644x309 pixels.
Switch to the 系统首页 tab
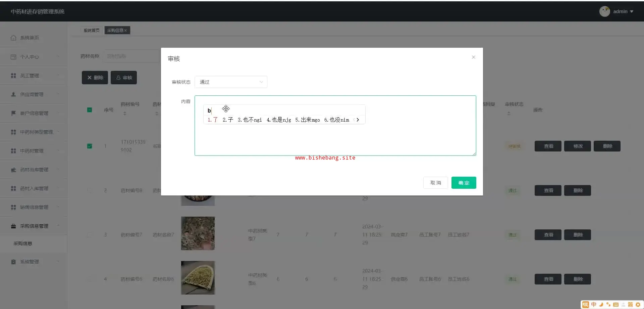(x=92, y=31)
